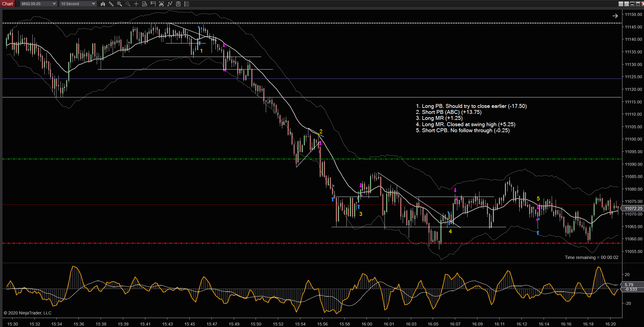Expand the 10 Second interval dropdown
This screenshot has width=644, height=327.
pos(78,4)
